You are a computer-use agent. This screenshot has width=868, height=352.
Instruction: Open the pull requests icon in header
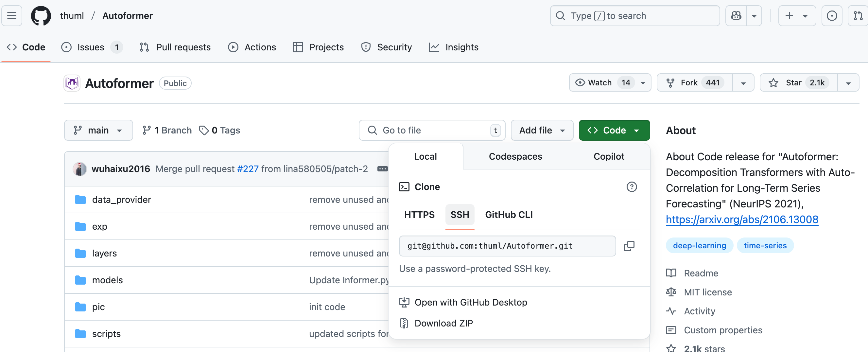tap(858, 15)
